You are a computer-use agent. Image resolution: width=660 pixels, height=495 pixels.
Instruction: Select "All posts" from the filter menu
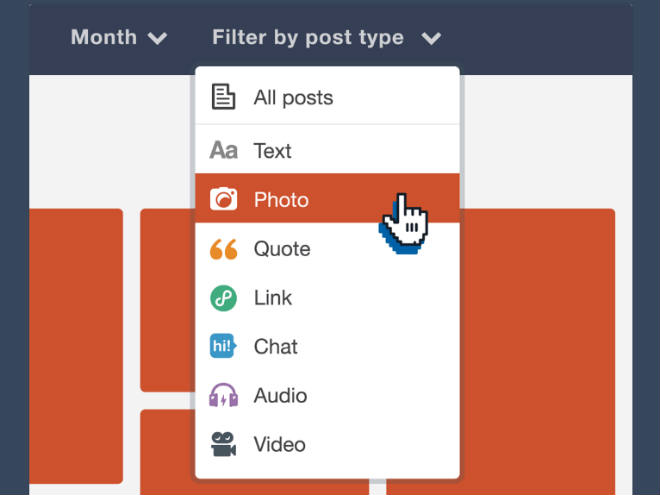pos(293,98)
